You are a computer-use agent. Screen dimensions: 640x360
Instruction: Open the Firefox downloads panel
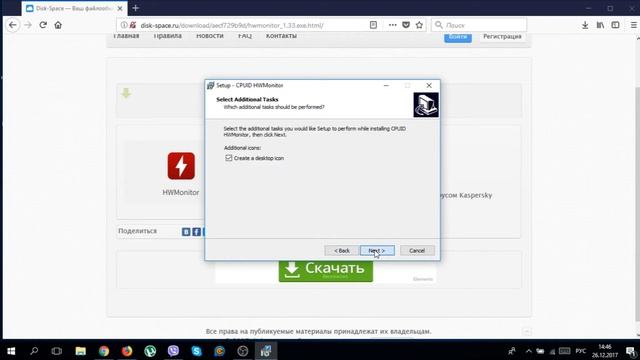585,25
